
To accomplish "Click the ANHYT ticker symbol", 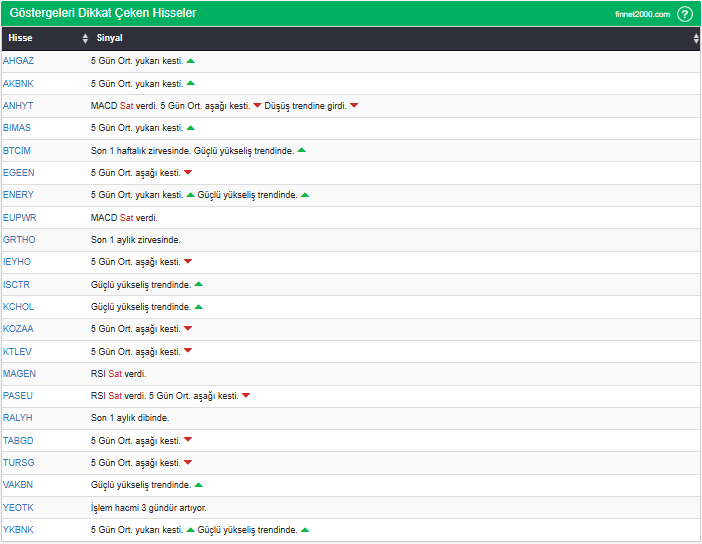I will tap(18, 106).
